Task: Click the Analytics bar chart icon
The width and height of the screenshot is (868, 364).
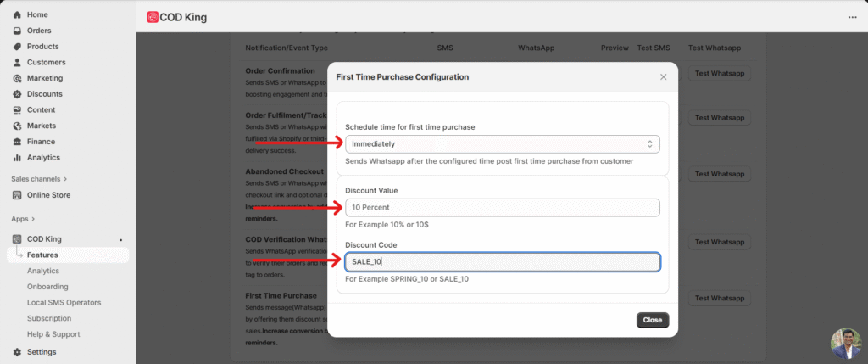Action: pos(17,158)
